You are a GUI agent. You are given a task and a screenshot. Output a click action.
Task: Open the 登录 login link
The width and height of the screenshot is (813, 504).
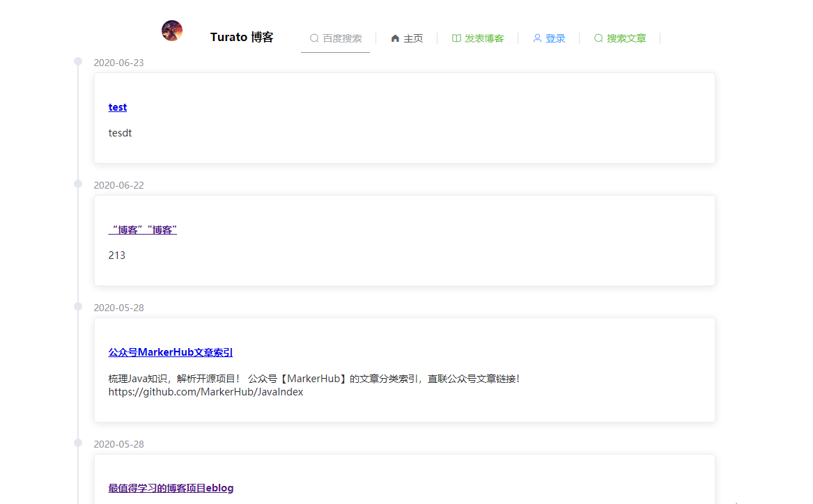pos(549,38)
